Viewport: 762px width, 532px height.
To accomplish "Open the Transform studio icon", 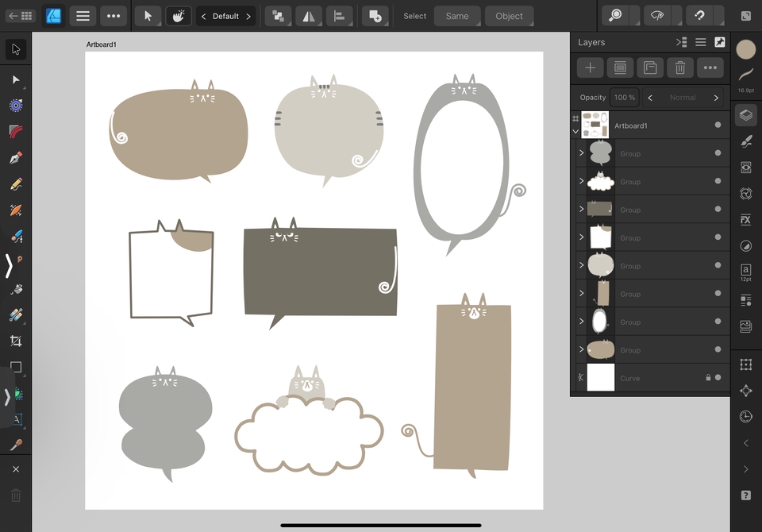I will click(x=746, y=364).
